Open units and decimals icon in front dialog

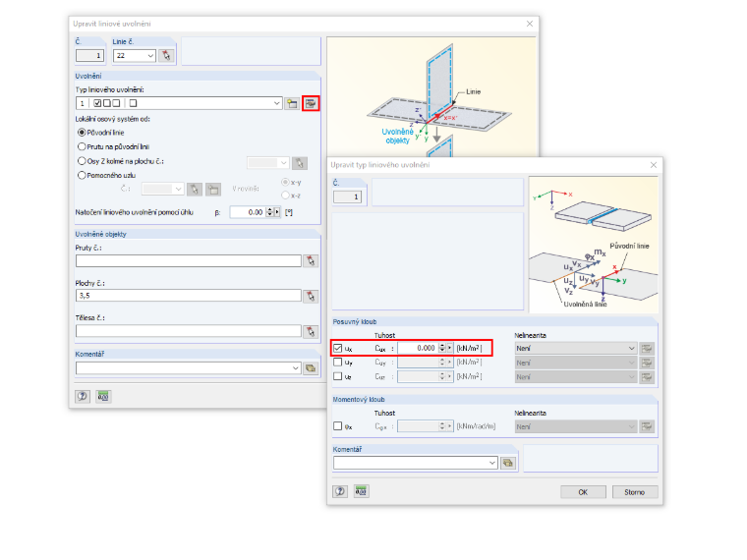(361, 491)
